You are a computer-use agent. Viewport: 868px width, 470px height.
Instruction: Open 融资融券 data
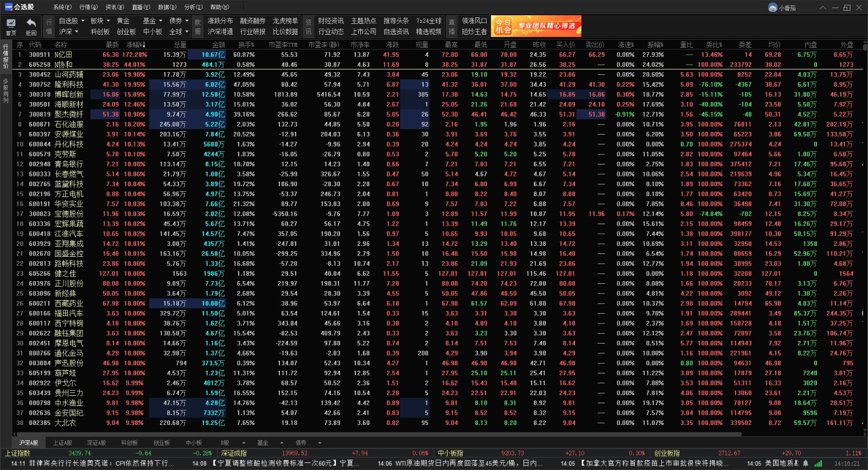coord(253,21)
